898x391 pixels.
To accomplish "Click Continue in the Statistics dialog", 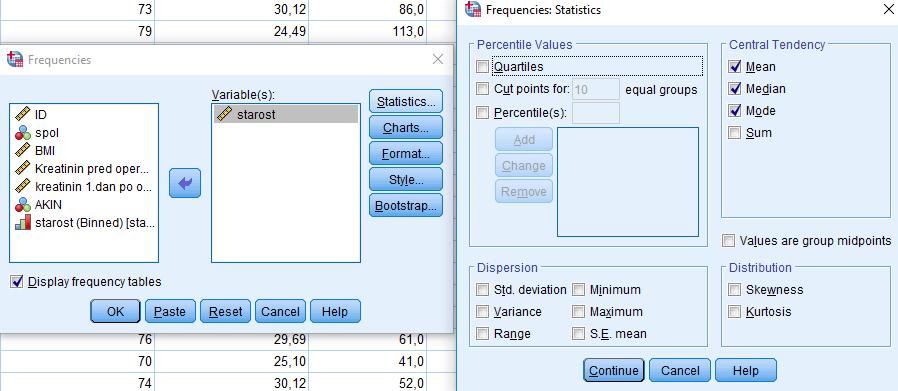I will pyautogui.click(x=614, y=370).
